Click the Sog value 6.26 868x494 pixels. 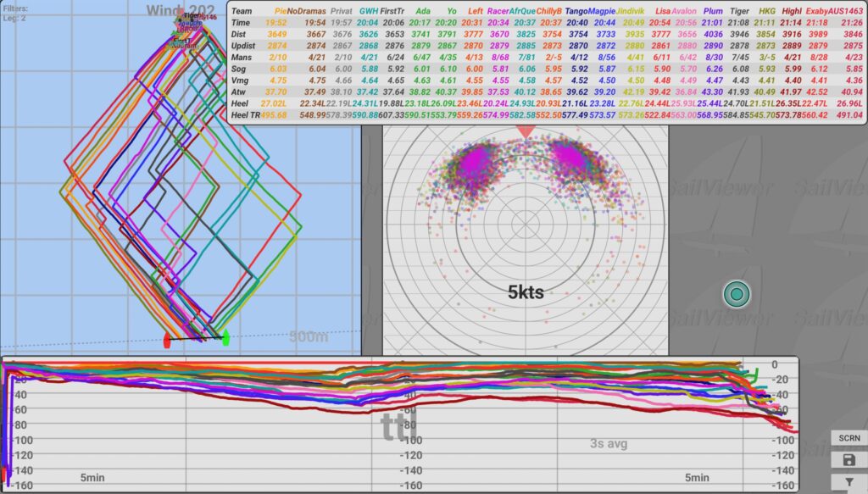coord(714,69)
